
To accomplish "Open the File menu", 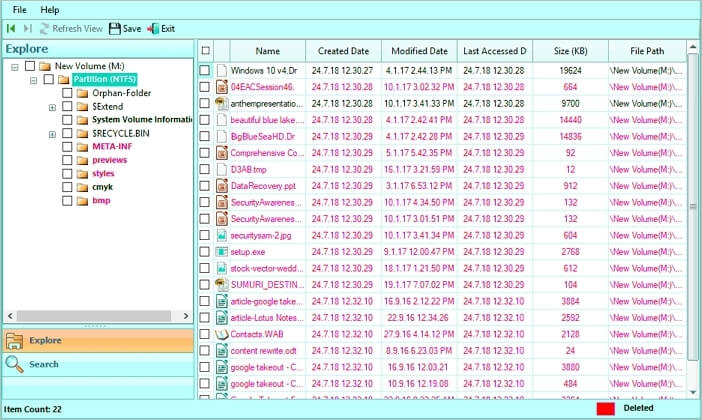I will coord(20,9).
